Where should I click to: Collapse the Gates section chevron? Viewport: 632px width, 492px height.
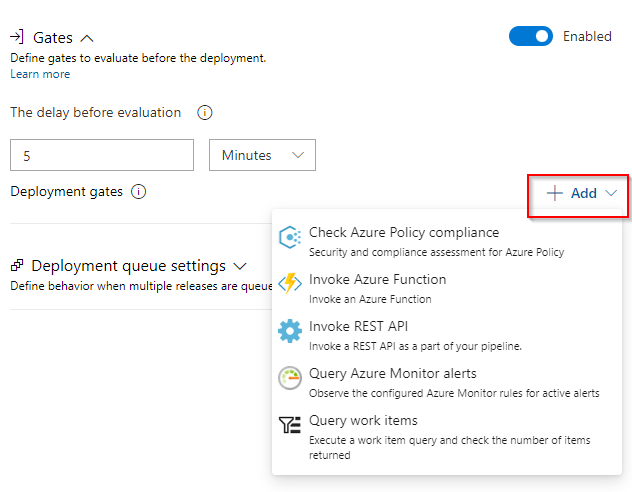tap(87, 38)
